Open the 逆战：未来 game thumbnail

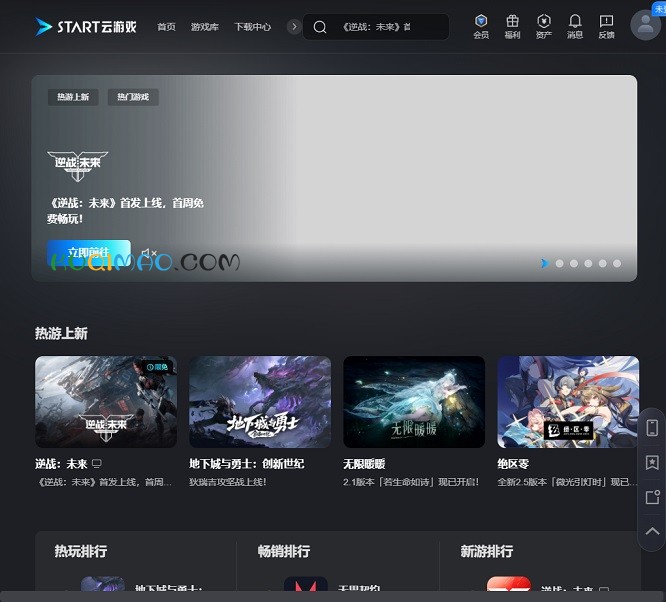[106, 402]
